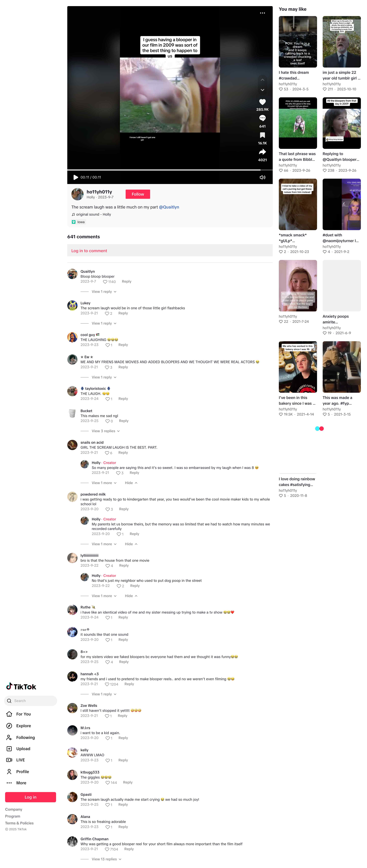Viewport: 367px width, 868px height.
Task: Share the video using the arrow icon
Action: pos(262,152)
